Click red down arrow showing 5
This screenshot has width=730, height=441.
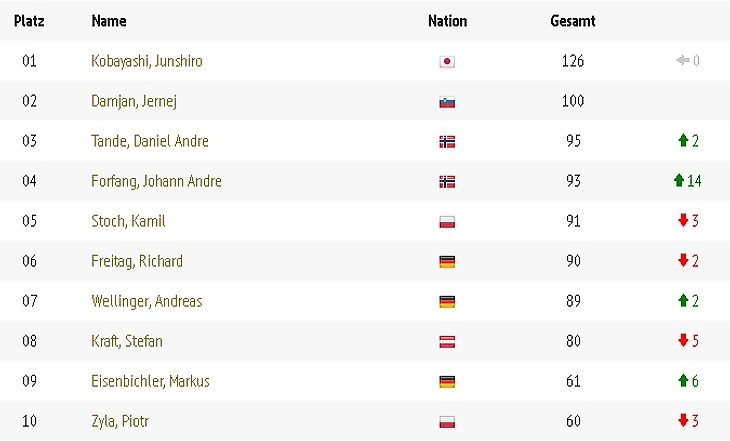point(682,341)
